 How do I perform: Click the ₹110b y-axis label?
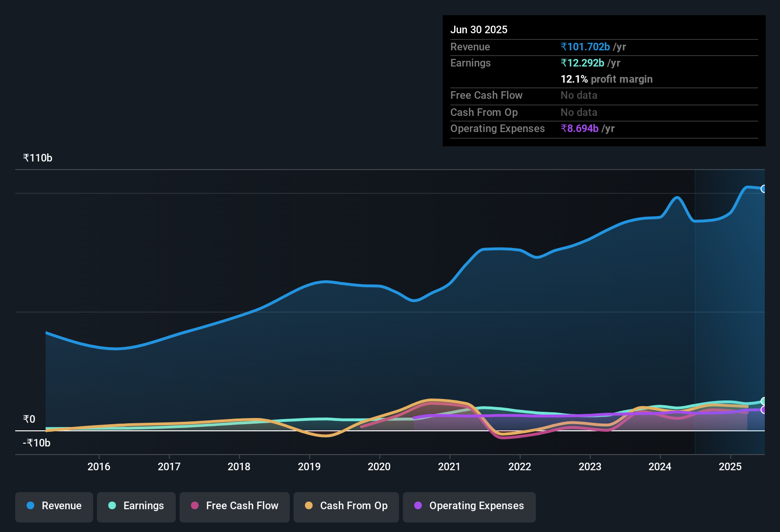[x=37, y=158]
